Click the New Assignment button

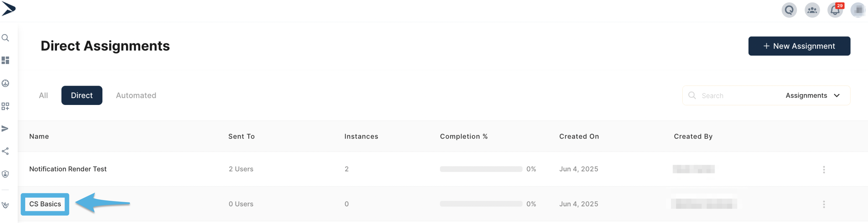pyautogui.click(x=799, y=46)
